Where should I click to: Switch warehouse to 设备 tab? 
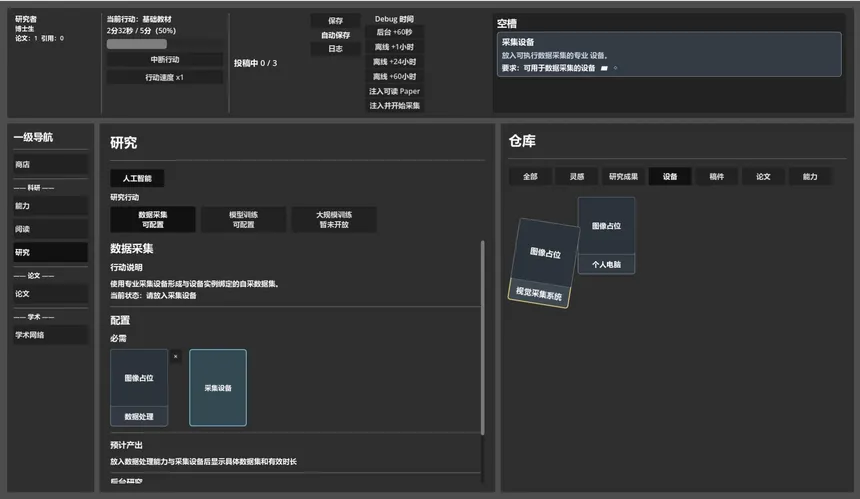point(670,177)
